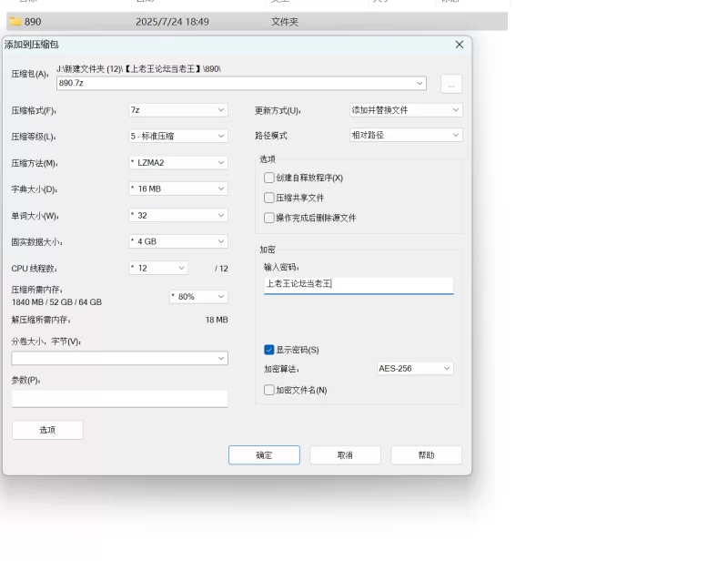Click the 1840 MB / 52 GB / 64 GB text

click(x=56, y=302)
